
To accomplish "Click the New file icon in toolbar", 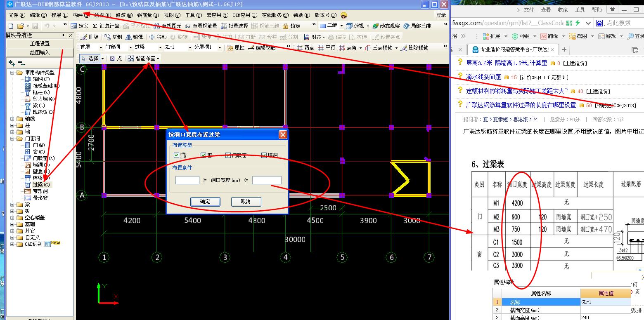I will 11,26.
